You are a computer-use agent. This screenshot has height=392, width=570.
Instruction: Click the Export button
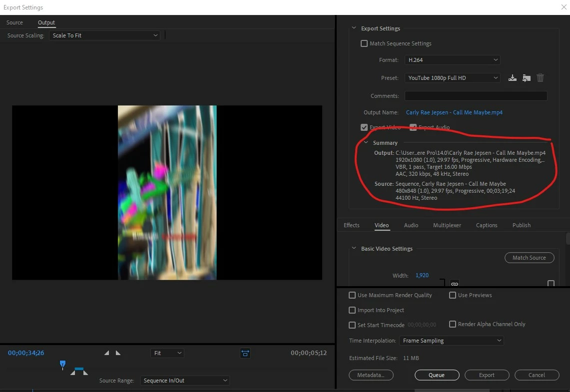[x=487, y=375]
